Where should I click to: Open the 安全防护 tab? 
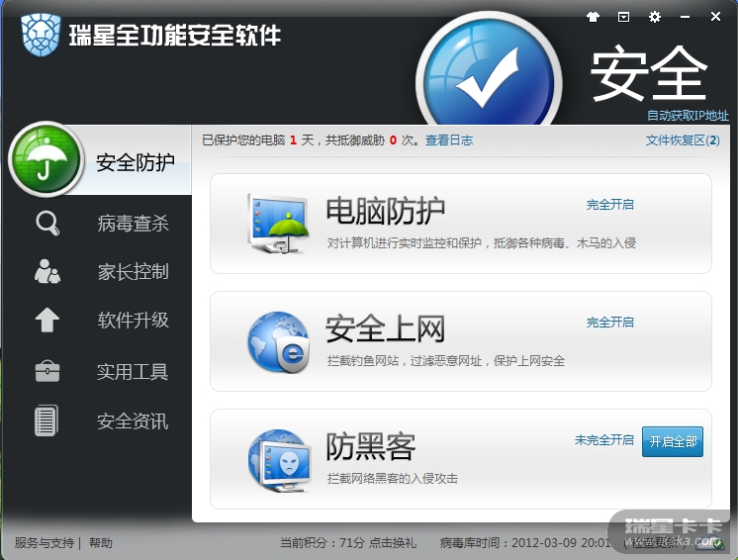tap(136, 162)
